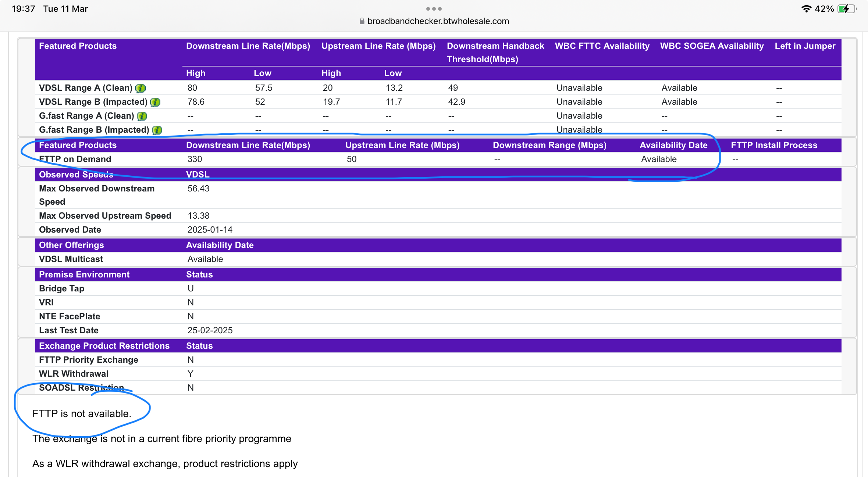Click the VDSL Multicast Available value
868x477 pixels.
click(x=205, y=259)
